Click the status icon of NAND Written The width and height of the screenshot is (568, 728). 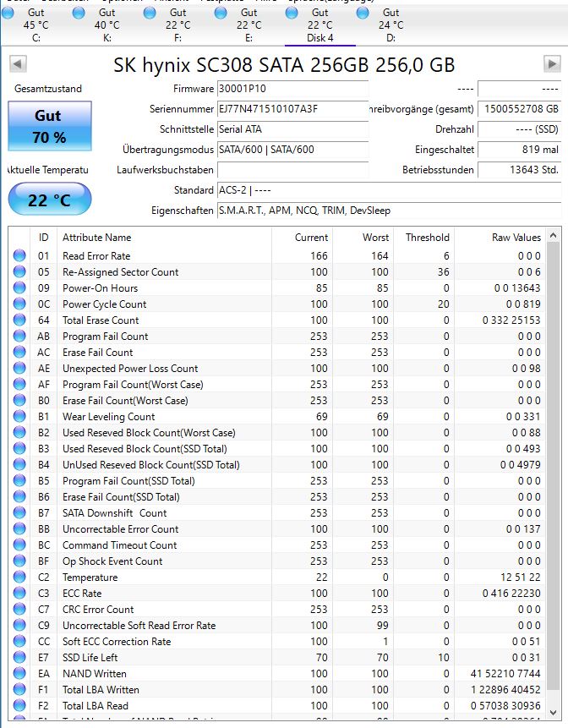point(19,673)
